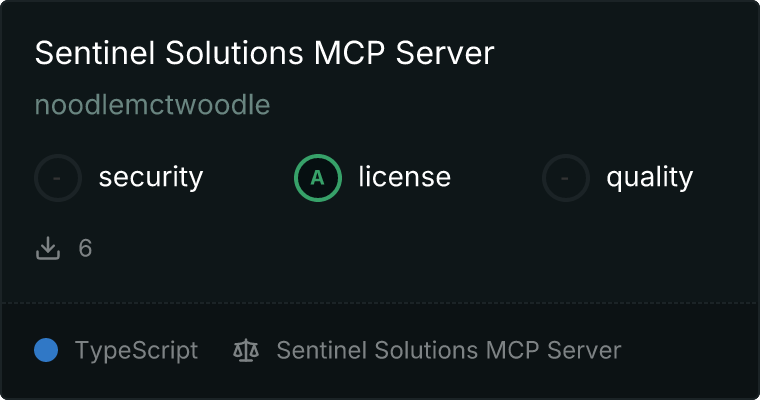Click the green A license grade badge
760x400 pixels.
tap(318, 178)
